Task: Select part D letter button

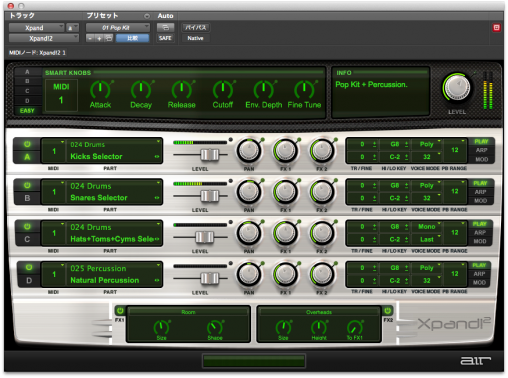Action: (29, 281)
